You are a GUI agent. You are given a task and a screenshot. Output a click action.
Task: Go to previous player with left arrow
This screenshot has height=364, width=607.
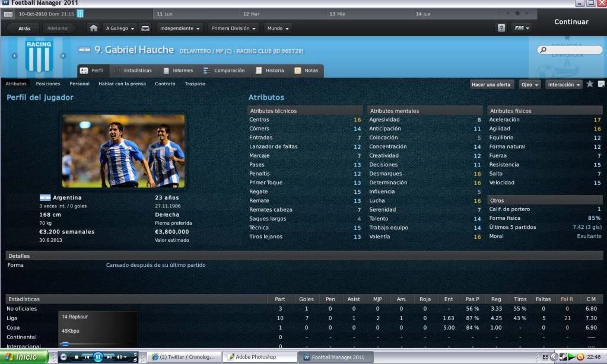(14, 56)
